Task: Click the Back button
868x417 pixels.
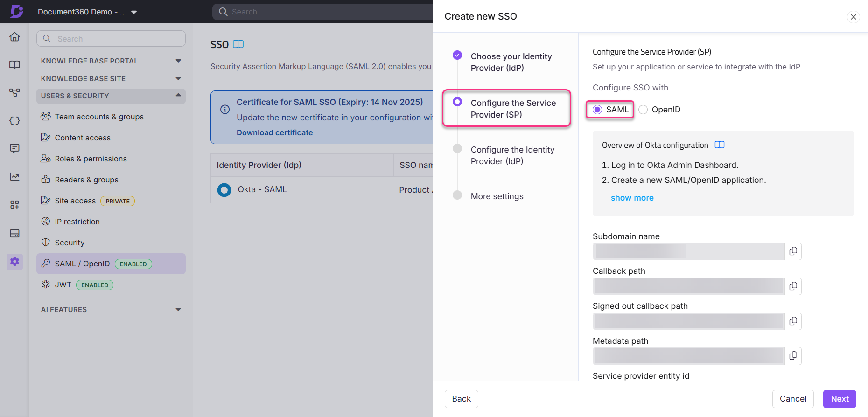Action: pos(461,399)
